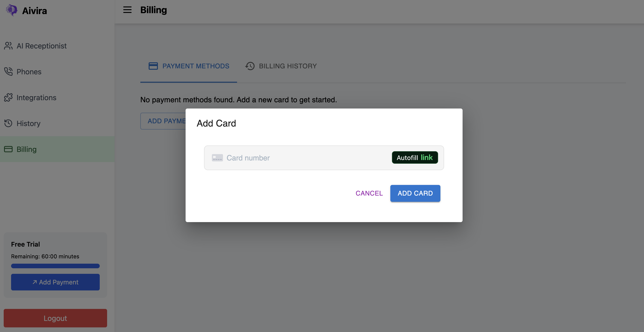Screen dimensions: 644x332
Task: Click the Aivira logo icon
Action: 12,10
